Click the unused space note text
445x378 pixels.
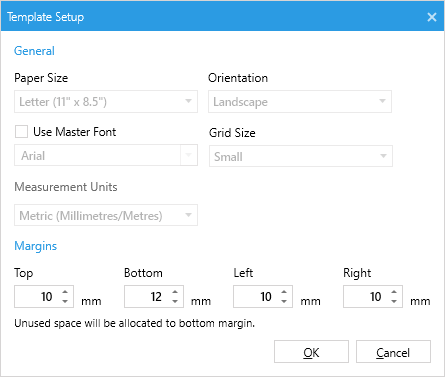pos(135,323)
